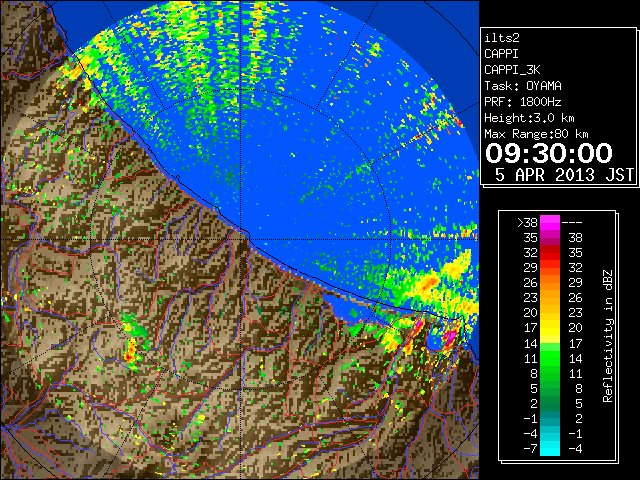Click the '-7' legend label
This screenshot has height=480, width=640.
[530, 449]
